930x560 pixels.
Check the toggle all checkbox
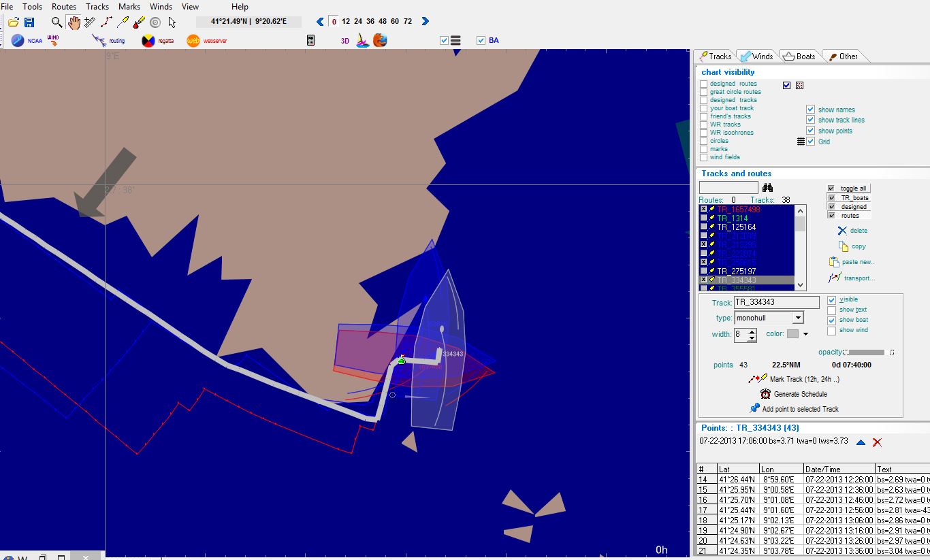point(831,188)
